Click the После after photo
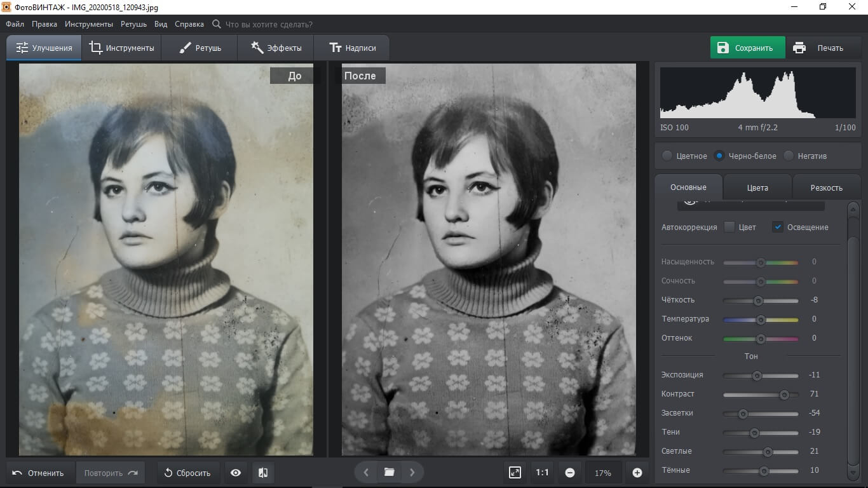 tap(489, 259)
